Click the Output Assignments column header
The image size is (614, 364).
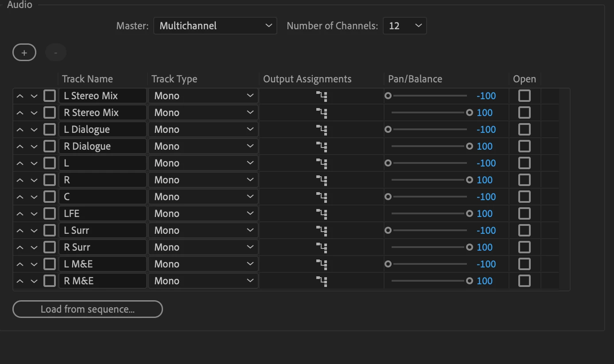(x=307, y=79)
